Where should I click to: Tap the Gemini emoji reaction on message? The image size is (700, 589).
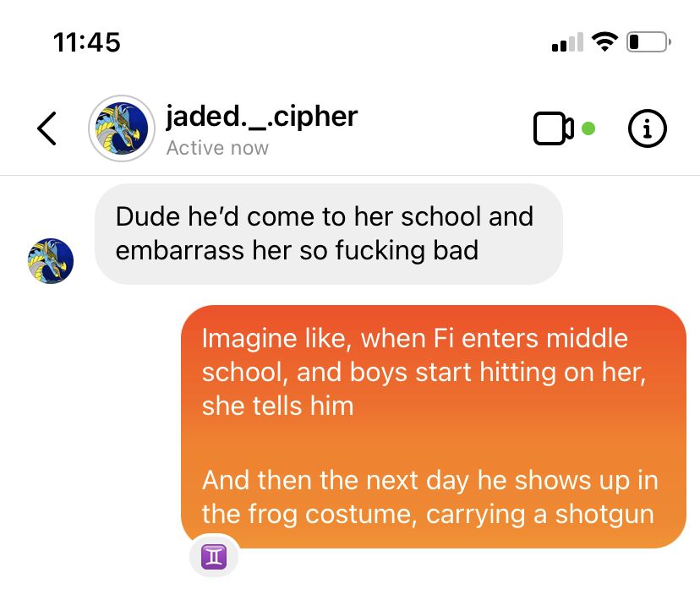[214, 557]
